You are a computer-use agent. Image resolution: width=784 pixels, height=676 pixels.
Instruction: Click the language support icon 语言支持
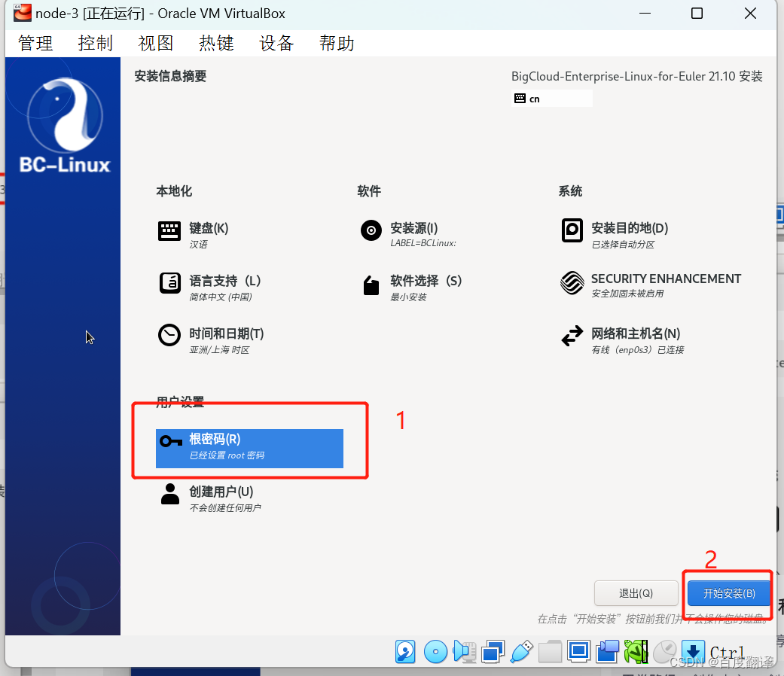(170, 283)
